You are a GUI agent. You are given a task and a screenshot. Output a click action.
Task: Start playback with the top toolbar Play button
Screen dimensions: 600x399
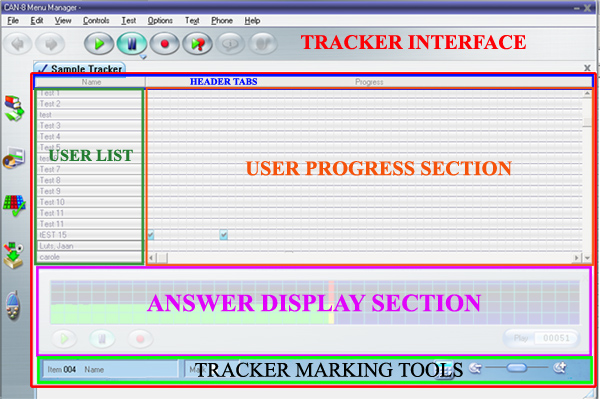click(x=99, y=44)
